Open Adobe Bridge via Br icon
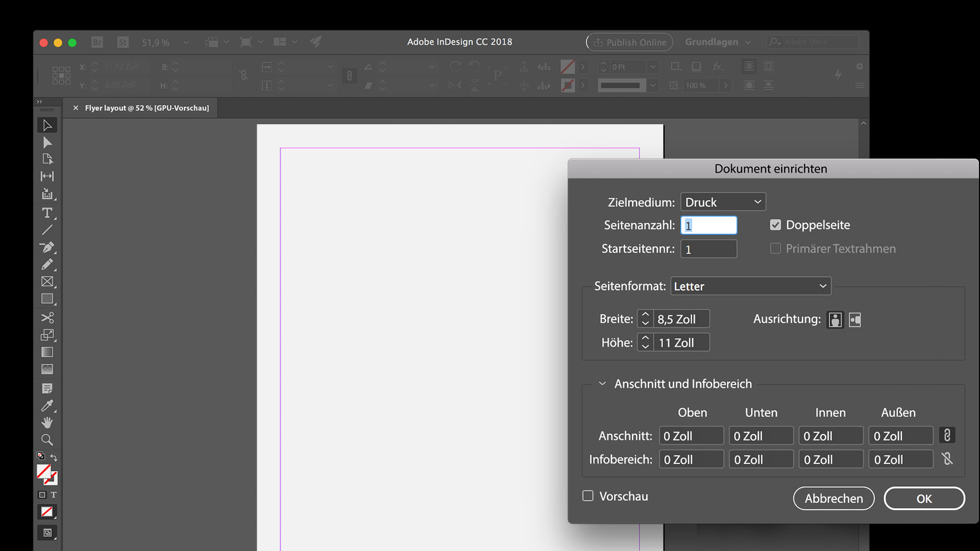This screenshot has width=980, height=551. click(x=97, y=42)
